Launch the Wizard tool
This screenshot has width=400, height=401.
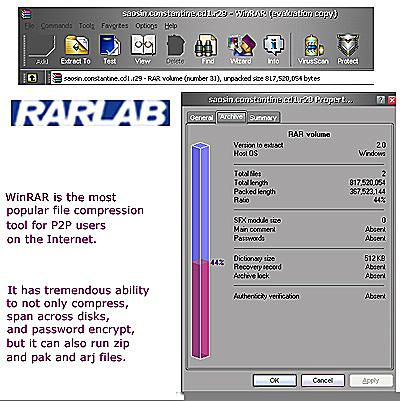pos(241,50)
